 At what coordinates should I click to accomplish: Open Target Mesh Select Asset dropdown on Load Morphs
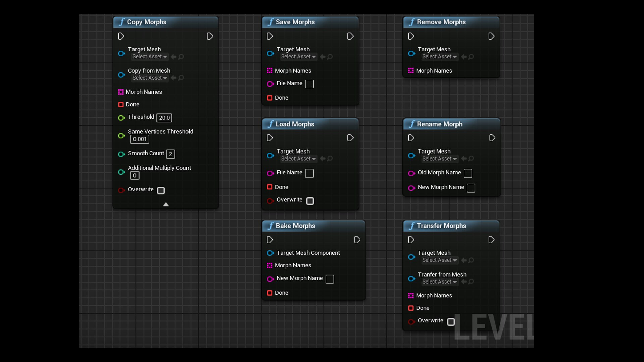pyautogui.click(x=299, y=159)
